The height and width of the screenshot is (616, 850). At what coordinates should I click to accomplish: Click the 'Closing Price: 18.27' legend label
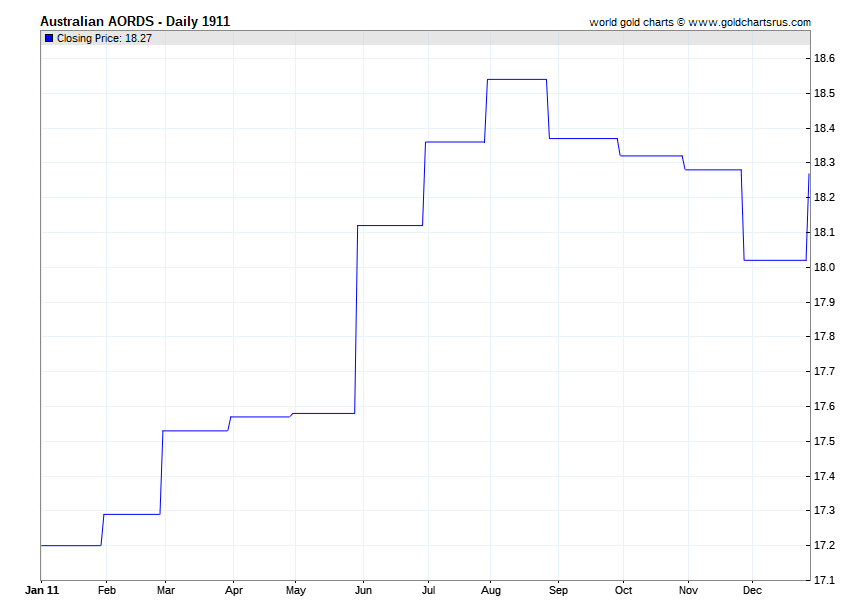[x=104, y=38]
